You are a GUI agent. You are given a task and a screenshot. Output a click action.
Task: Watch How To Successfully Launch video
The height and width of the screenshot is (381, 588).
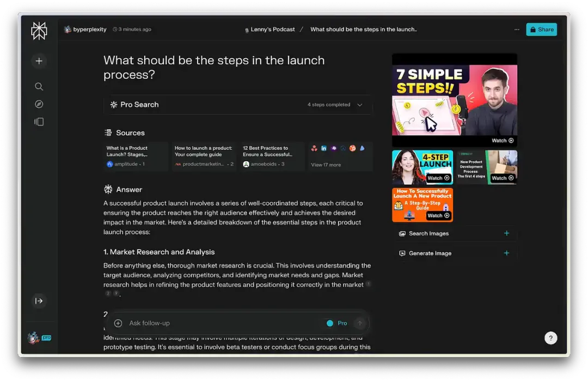pyautogui.click(x=422, y=205)
